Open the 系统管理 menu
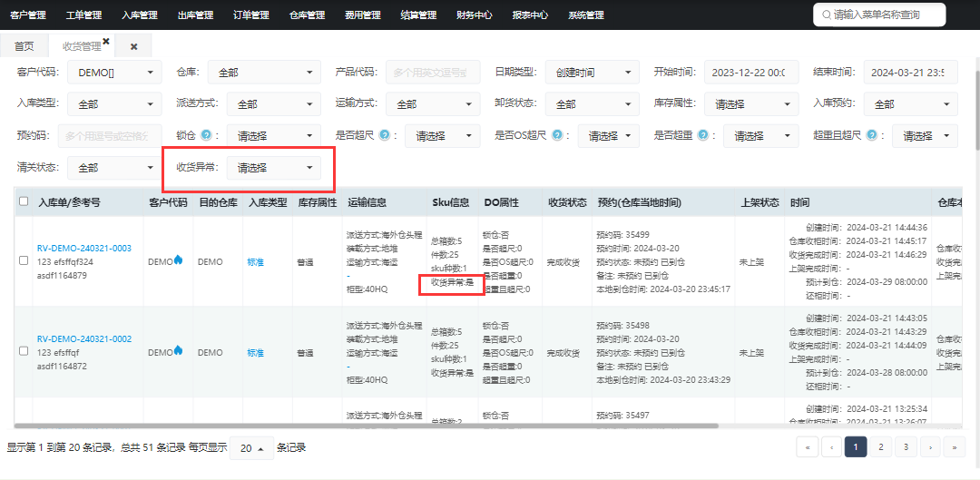The image size is (980, 480). 586,15
